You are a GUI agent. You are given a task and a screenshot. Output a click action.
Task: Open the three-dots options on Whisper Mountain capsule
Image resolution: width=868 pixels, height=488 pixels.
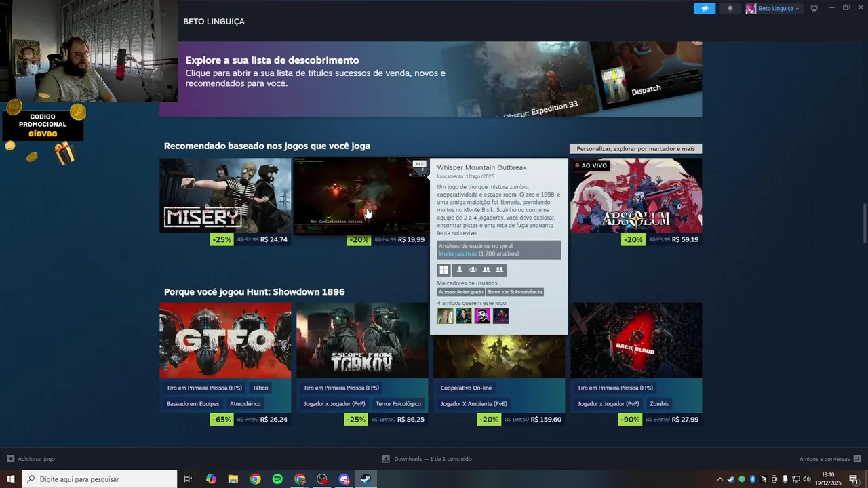tap(419, 164)
